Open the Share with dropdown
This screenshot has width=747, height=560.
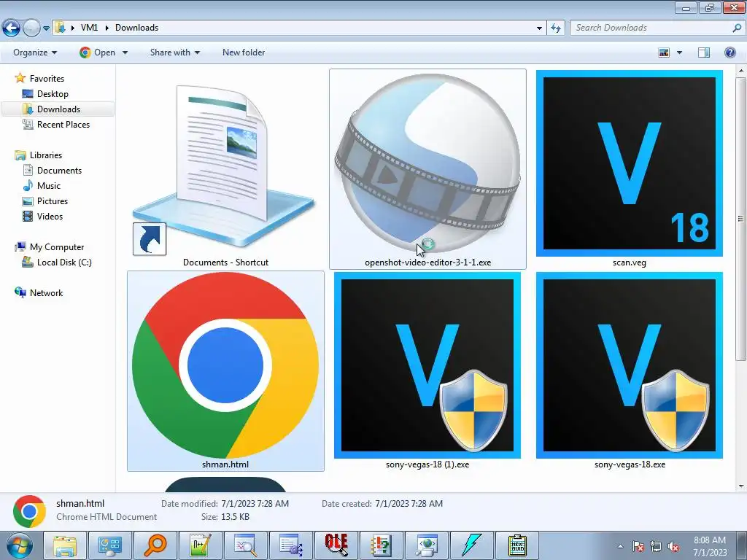pyautogui.click(x=175, y=52)
